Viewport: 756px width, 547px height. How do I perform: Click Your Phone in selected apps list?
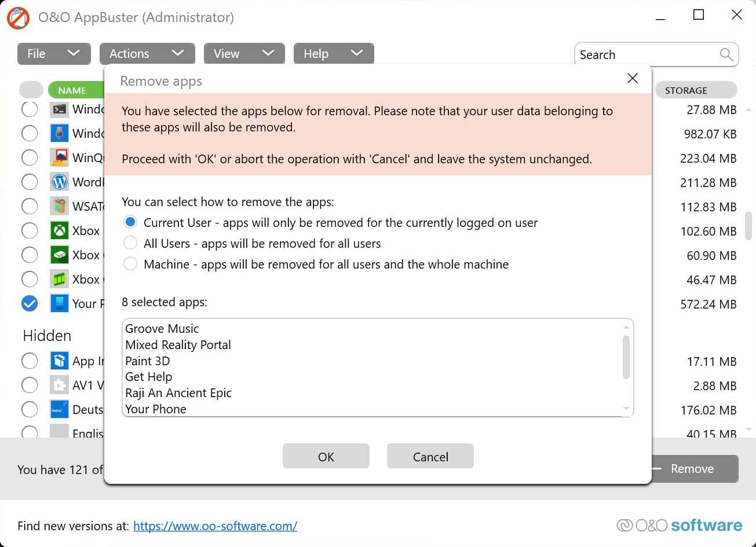[156, 409]
